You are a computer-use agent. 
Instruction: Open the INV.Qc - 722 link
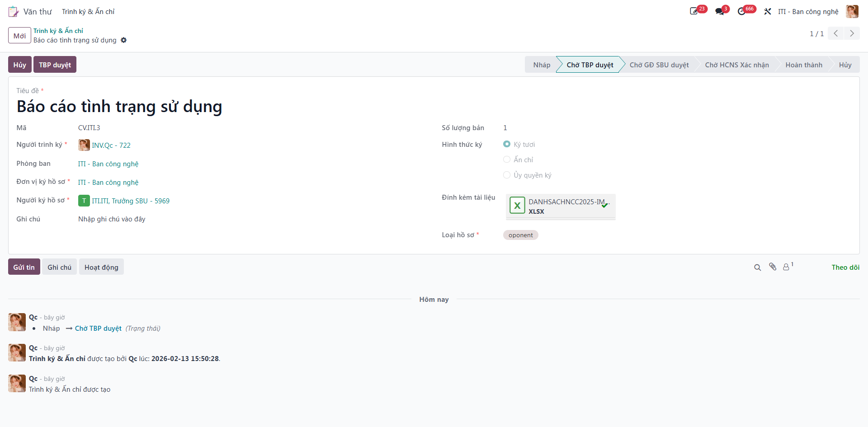pos(111,145)
